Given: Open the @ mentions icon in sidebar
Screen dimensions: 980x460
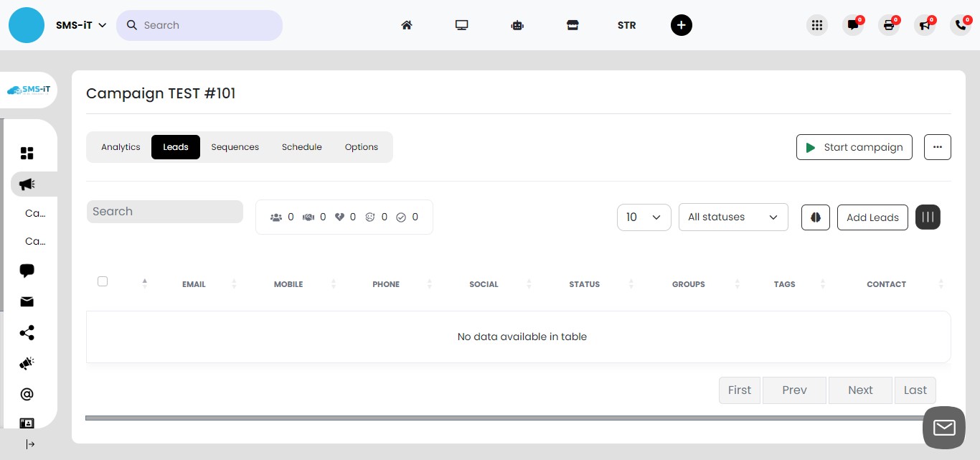Looking at the screenshot, I should pos(27,394).
